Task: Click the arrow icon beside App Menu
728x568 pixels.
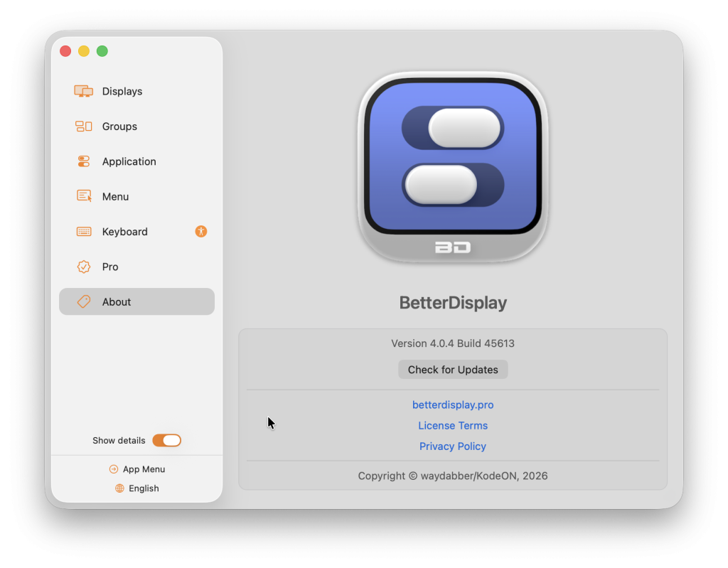Action: pos(114,469)
